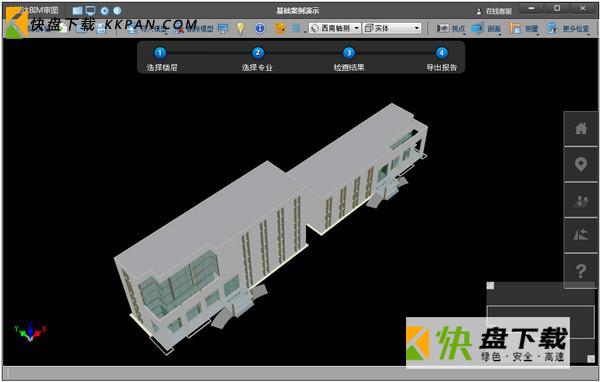Click the blue screen icon beside 移除模型
The height and width of the screenshot is (382, 600).
click(x=223, y=28)
